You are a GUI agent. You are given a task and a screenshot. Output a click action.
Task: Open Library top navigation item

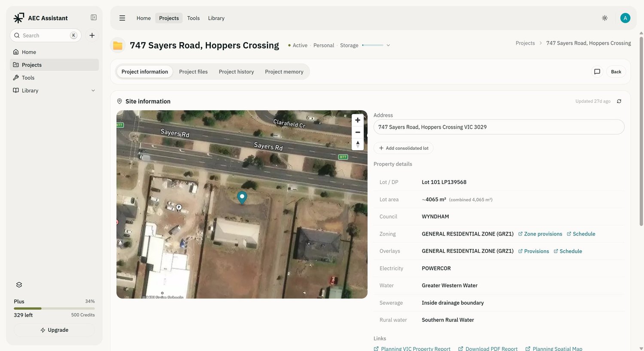coord(216,18)
